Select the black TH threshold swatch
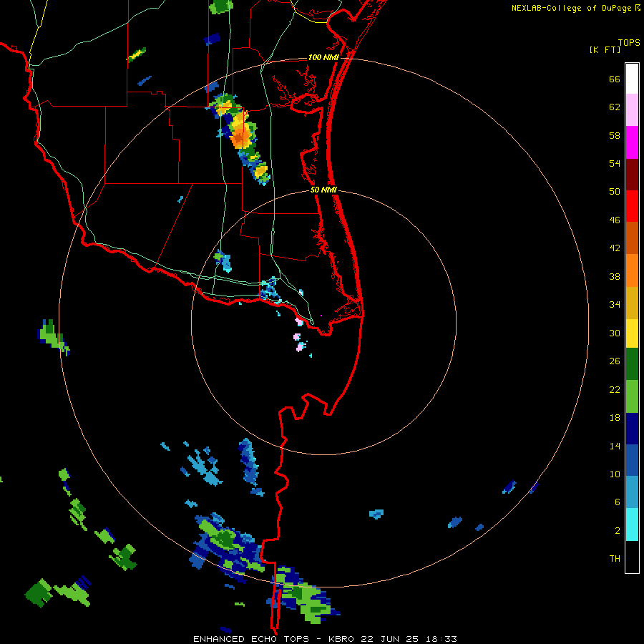The width and height of the screenshot is (644, 644). pos(632,557)
